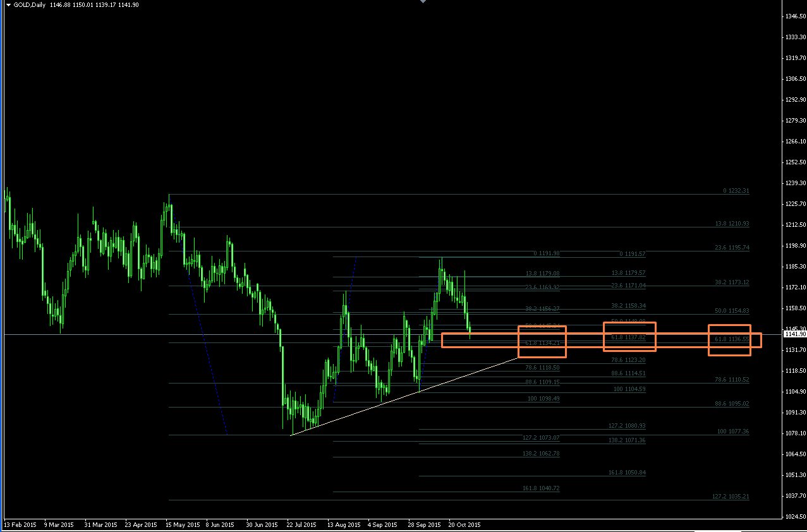Click the 1346.50 price on the scale

(x=792, y=16)
